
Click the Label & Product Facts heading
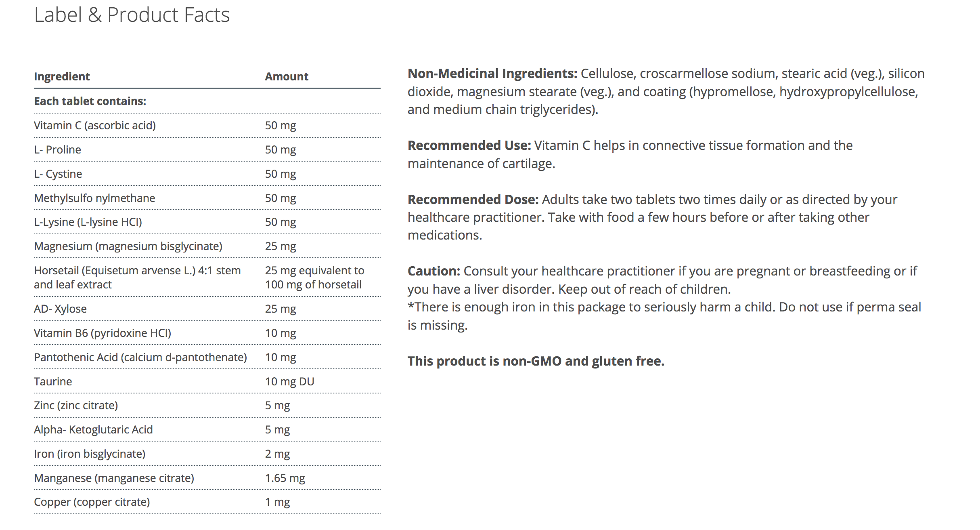pyautogui.click(x=132, y=15)
